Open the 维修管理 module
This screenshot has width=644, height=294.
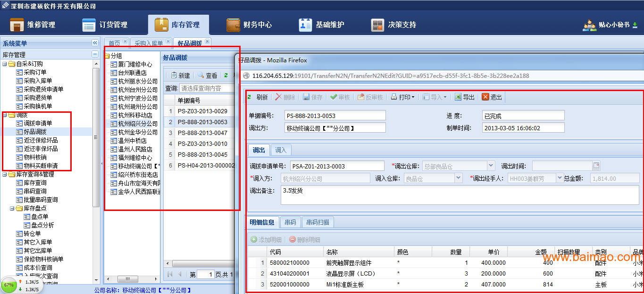coord(33,25)
